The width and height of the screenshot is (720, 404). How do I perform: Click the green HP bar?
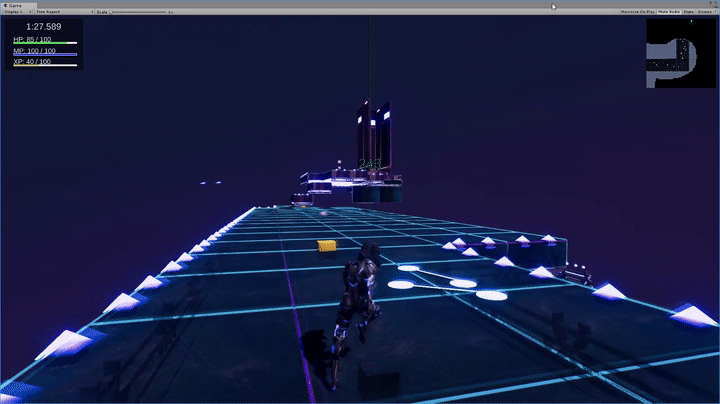coord(45,44)
